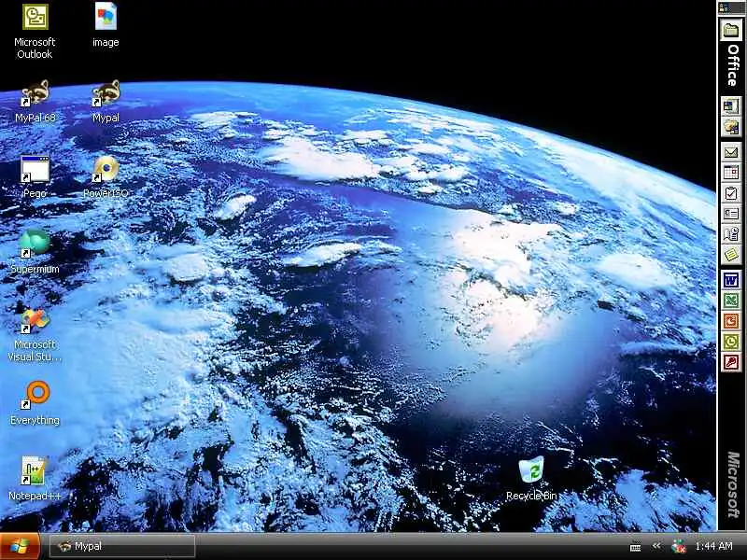Click New Office Document on Shortcut Bar
This screenshot has width=747, height=560.
click(x=731, y=105)
